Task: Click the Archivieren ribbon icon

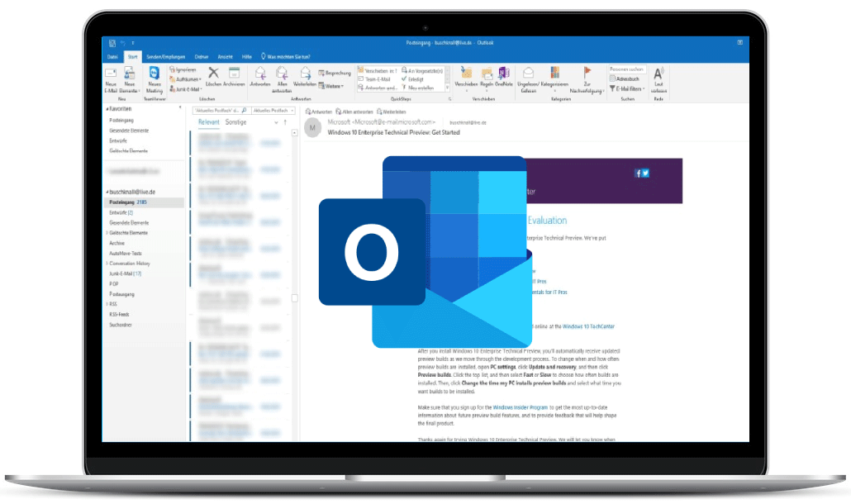Action: pos(235,73)
